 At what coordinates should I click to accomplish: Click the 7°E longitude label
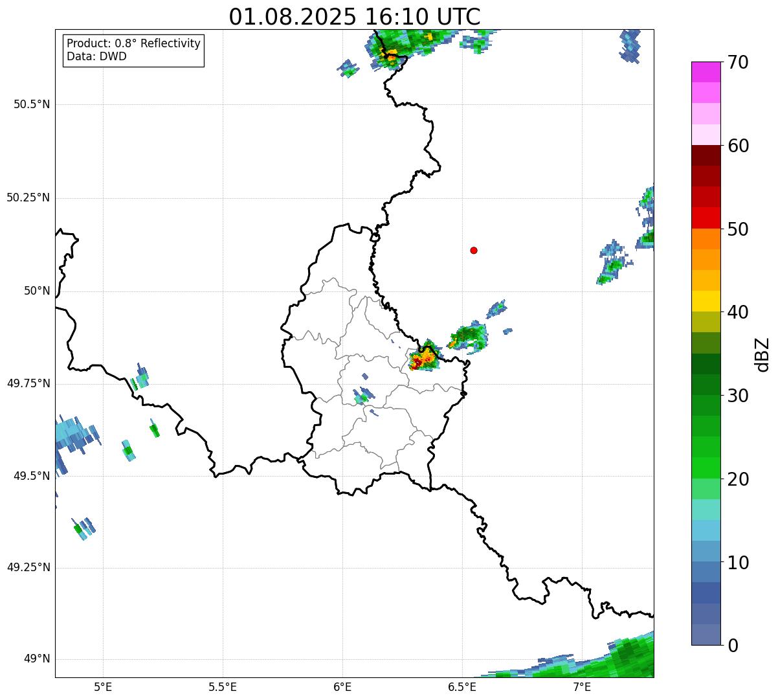click(582, 686)
